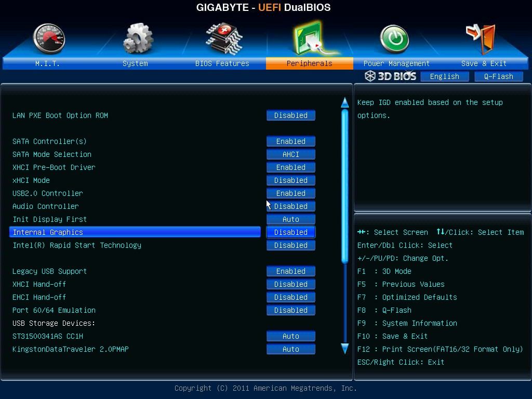
Task: Click the F9 System Information help line
Action: (407, 323)
